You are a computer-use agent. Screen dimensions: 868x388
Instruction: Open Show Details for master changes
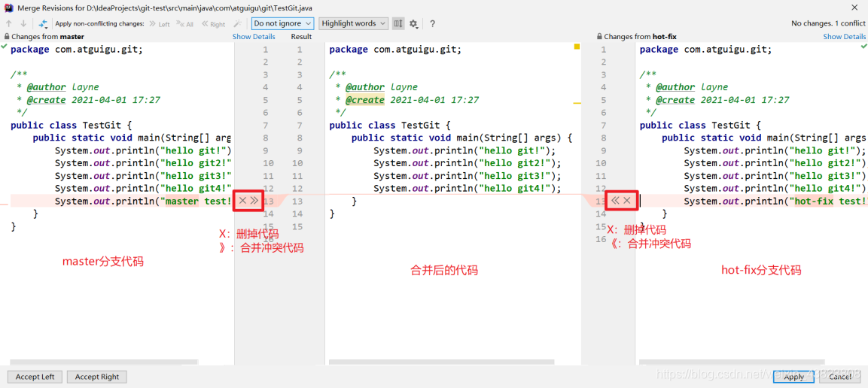[x=254, y=37]
